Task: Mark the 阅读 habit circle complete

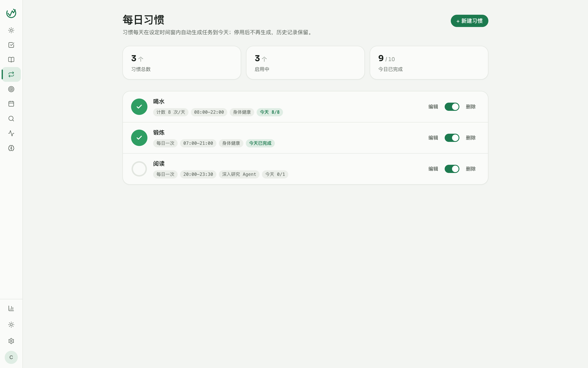Action: (139, 169)
